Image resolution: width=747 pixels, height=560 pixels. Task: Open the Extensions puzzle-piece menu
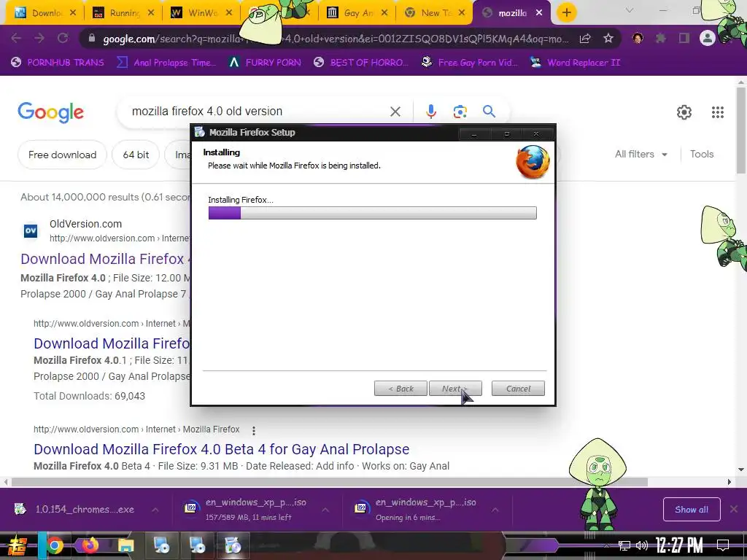[x=660, y=38]
